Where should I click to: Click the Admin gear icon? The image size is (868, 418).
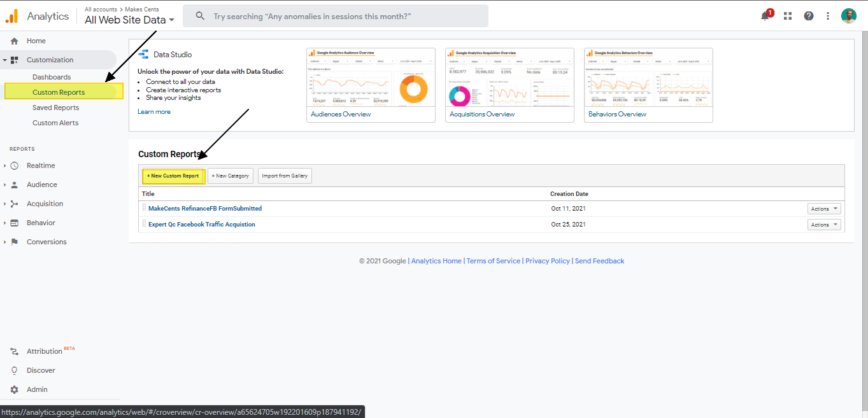tap(14, 389)
